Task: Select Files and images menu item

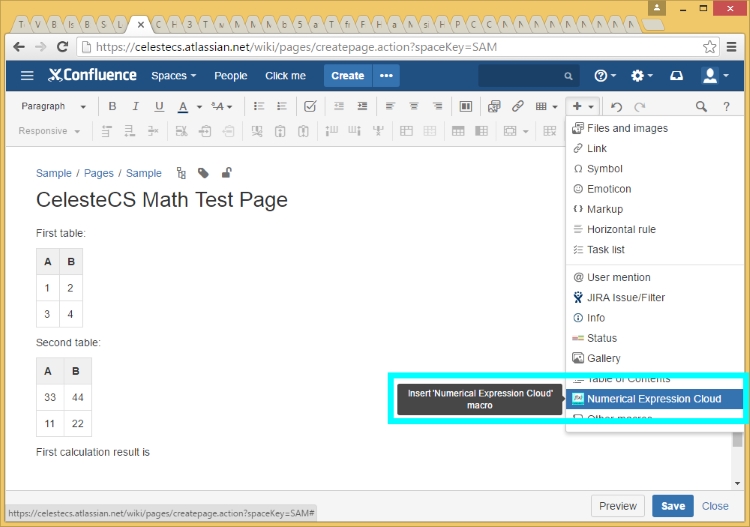Action: pyautogui.click(x=654, y=128)
